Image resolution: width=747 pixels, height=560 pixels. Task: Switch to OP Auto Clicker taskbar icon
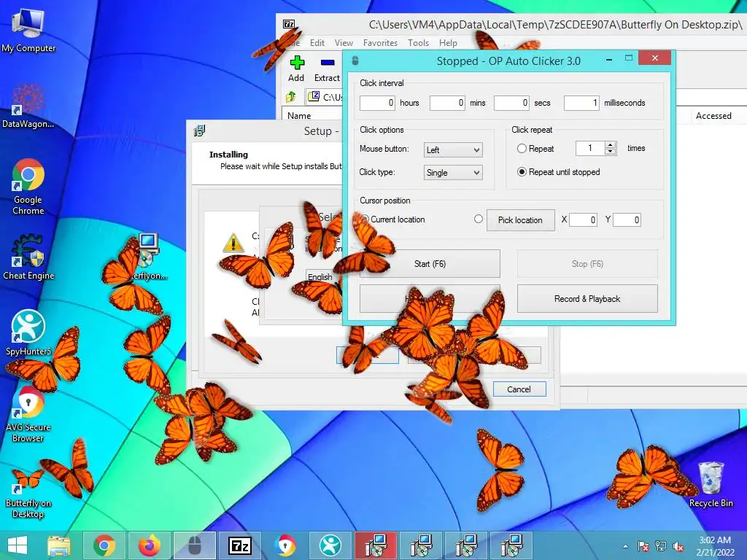195,545
